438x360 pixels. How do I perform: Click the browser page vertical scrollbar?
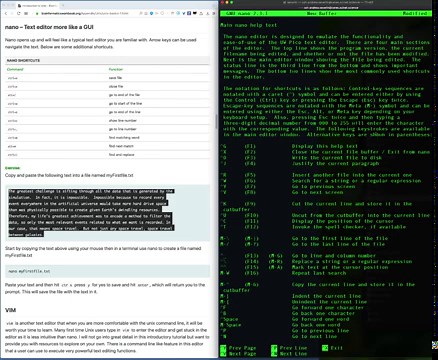click(216, 122)
